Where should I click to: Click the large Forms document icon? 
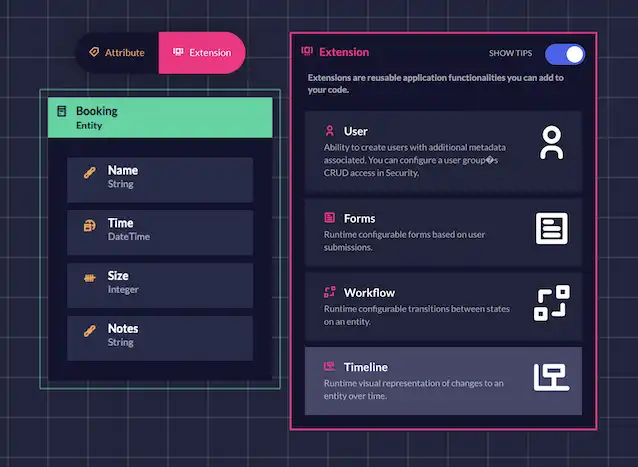[551, 228]
